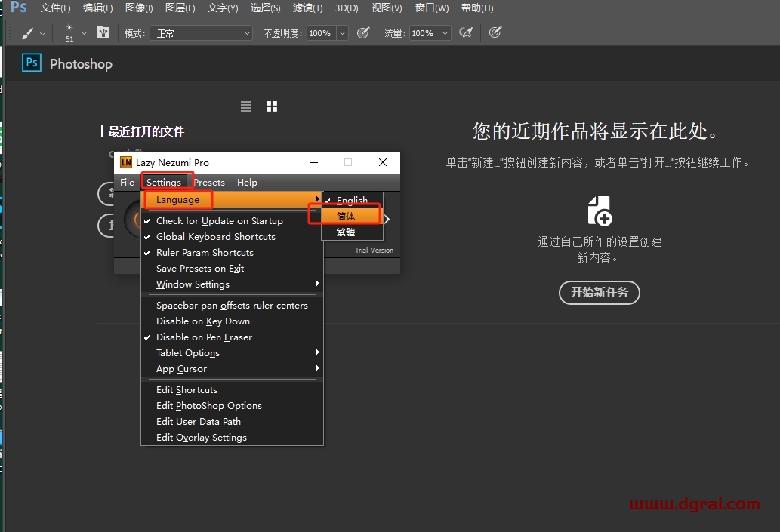Select the Brush tool icon in options bar
Image resolution: width=780 pixels, height=532 pixels.
[x=28, y=33]
